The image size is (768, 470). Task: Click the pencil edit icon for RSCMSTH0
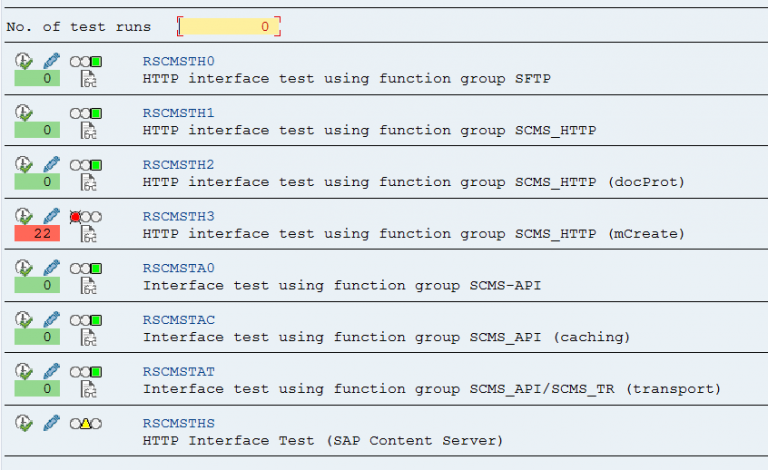tap(51, 61)
